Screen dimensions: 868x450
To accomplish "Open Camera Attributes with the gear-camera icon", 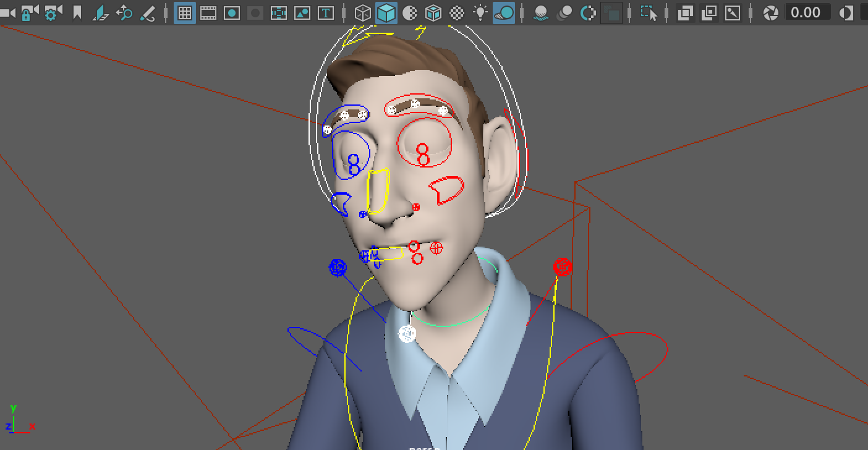I will 53,12.
